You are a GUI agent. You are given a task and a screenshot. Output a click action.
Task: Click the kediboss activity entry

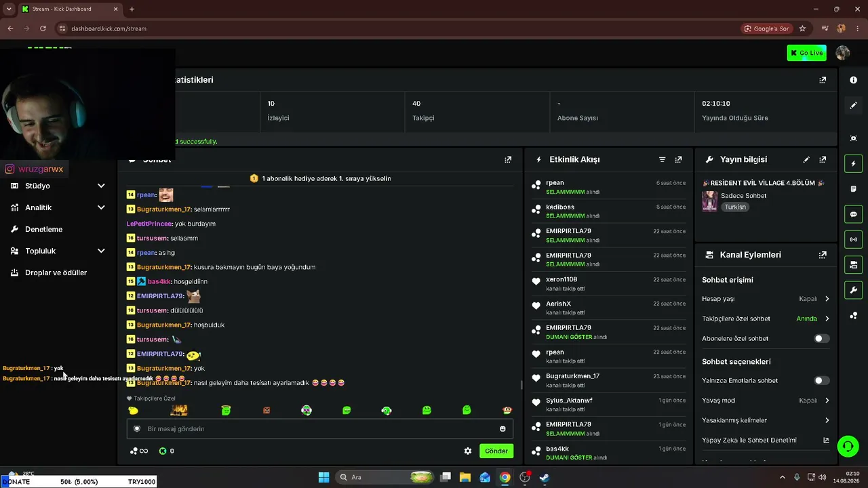point(609,211)
